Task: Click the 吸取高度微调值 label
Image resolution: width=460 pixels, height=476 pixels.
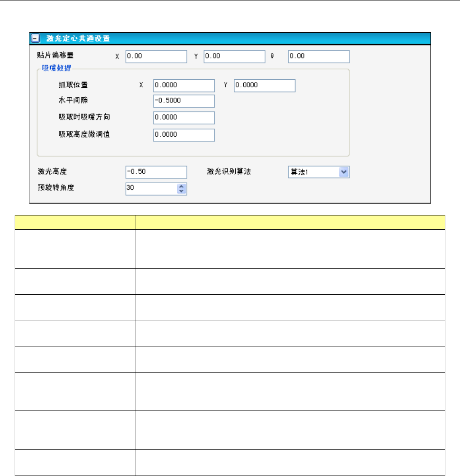Action: pyautogui.click(x=84, y=134)
